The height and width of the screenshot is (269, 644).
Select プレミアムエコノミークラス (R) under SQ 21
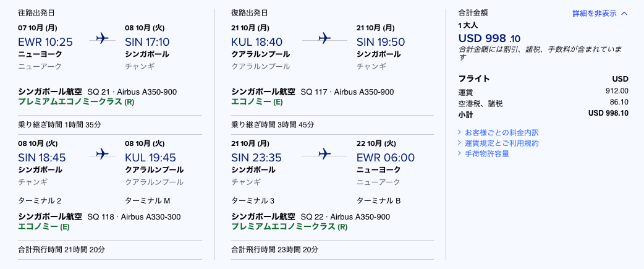click(x=76, y=101)
